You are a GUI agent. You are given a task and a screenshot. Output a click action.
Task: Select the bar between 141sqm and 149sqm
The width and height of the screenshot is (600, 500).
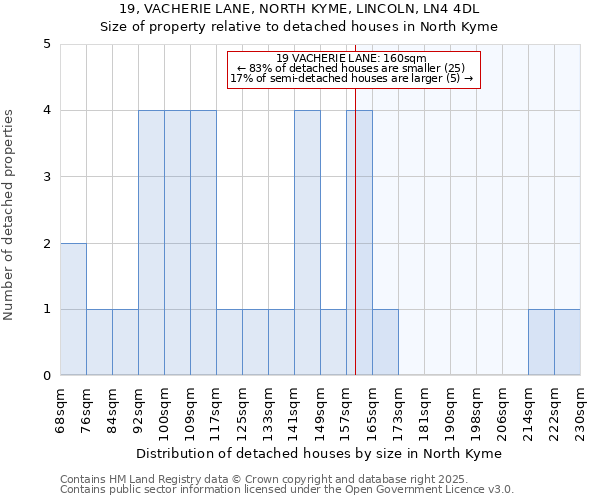coord(307,243)
